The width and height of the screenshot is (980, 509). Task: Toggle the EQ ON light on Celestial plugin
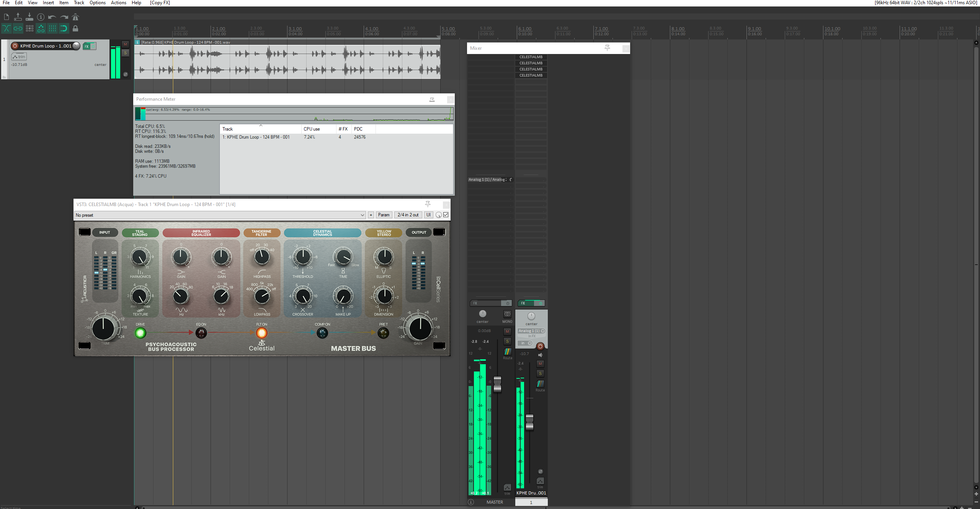coord(201,333)
